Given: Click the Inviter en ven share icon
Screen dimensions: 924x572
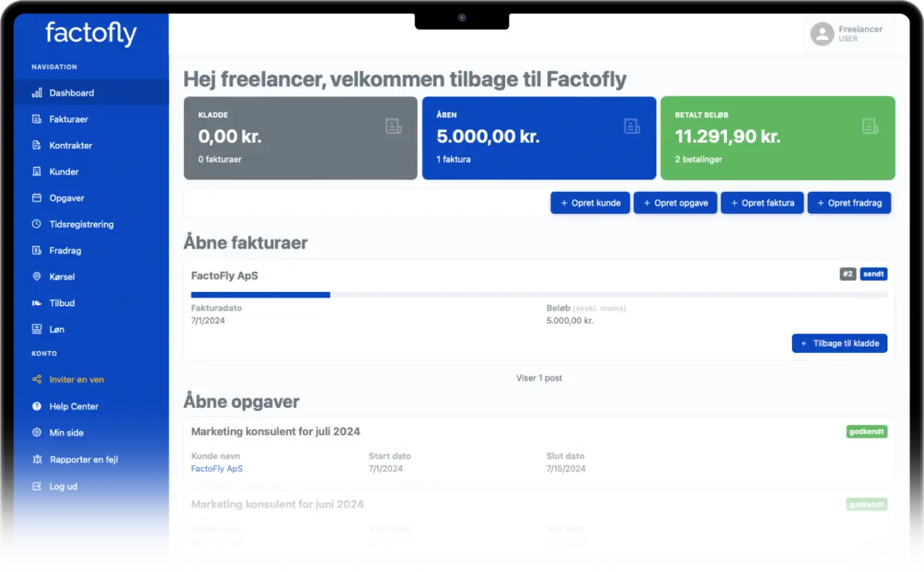Looking at the screenshot, I should point(36,379).
